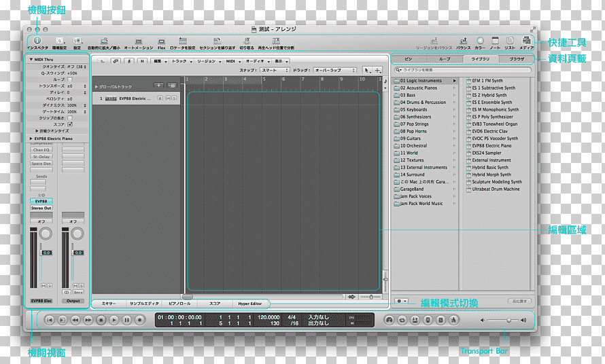
Task: Click the auto zoom (自動的に拡大/縮小) icon
Action: click(104, 41)
